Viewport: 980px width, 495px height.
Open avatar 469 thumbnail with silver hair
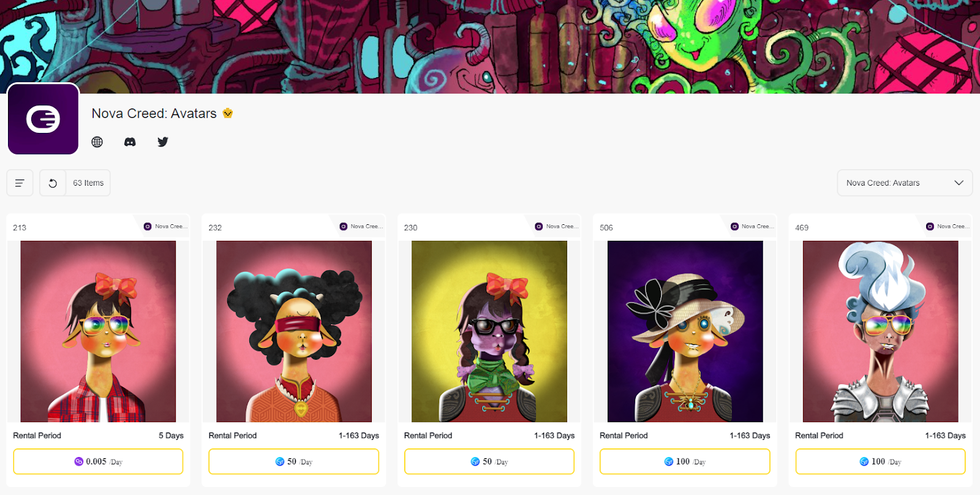[880, 331]
